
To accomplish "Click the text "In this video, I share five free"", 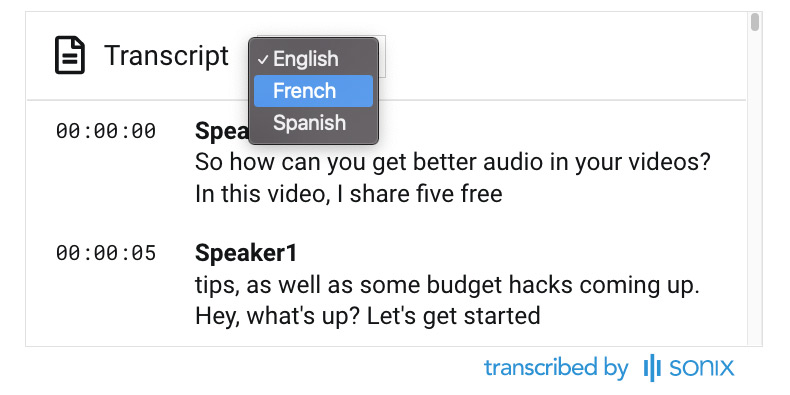I will [x=349, y=194].
